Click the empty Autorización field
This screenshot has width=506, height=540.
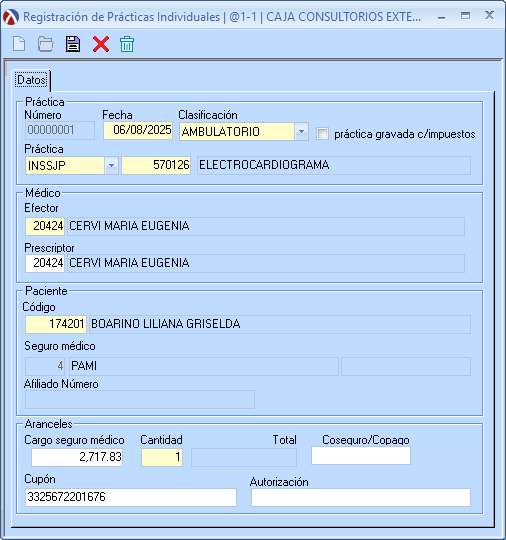pyautogui.click(x=361, y=498)
